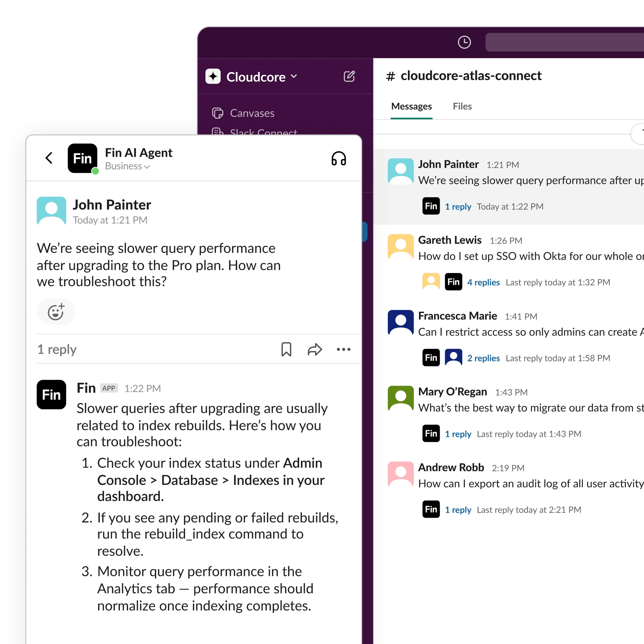Click the APP badge next to Fin
Image resolution: width=644 pixels, height=644 pixels.
pos(109,388)
